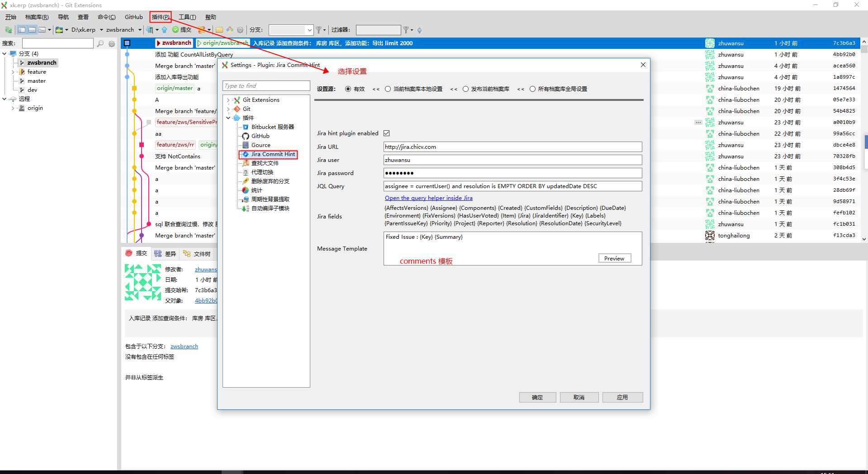
Task: Click the search magnifier icon in left panel
Action: pyautogui.click(x=100, y=43)
